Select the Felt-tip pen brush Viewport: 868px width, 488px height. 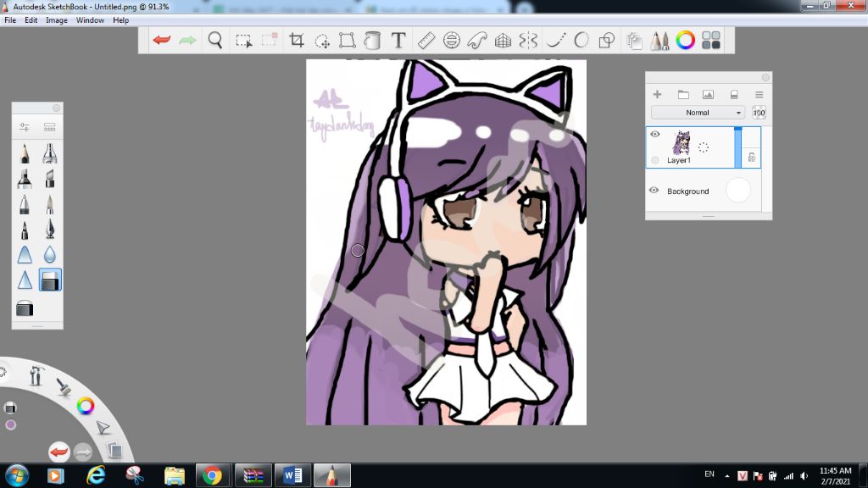click(x=25, y=230)
